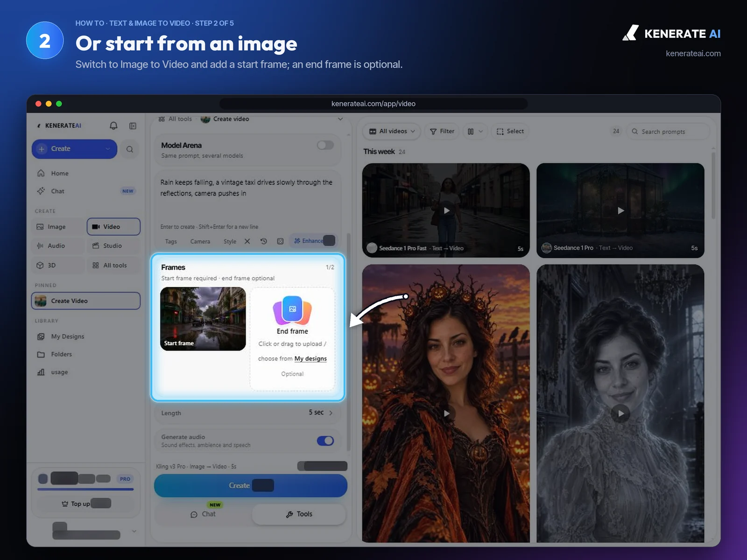Click Select to choose multiple videos
Image resolution: width=747 pixels, height=560 pixels.
(510, 132)
